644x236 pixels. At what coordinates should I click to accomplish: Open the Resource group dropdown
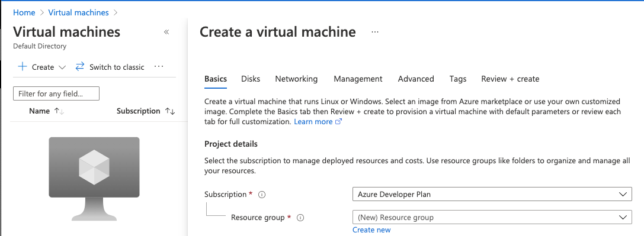point(492,217)
